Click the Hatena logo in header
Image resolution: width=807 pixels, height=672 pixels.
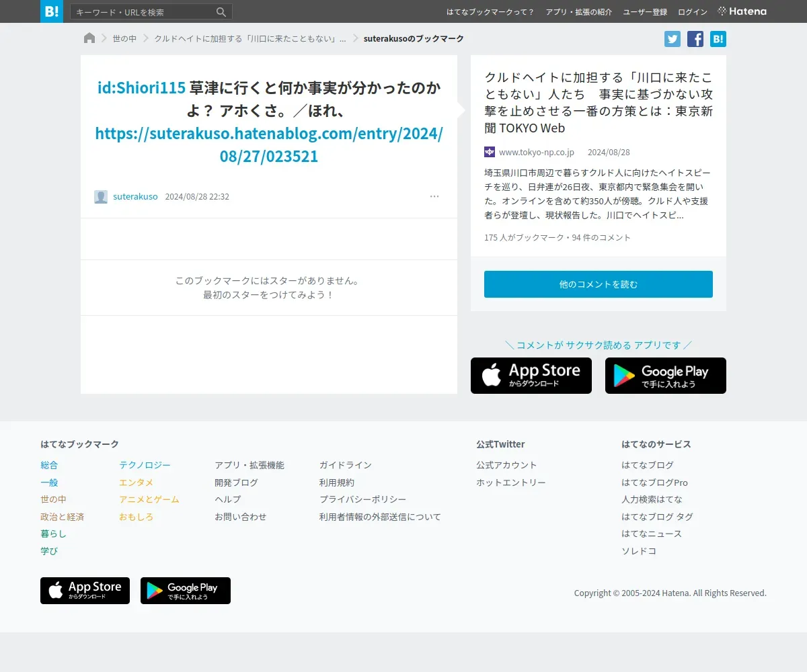coord(742,11)
